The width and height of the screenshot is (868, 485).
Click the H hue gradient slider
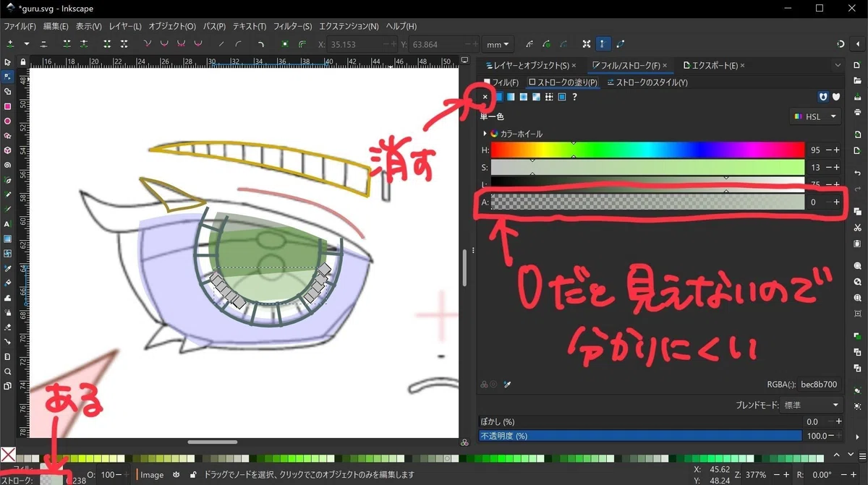647,150
